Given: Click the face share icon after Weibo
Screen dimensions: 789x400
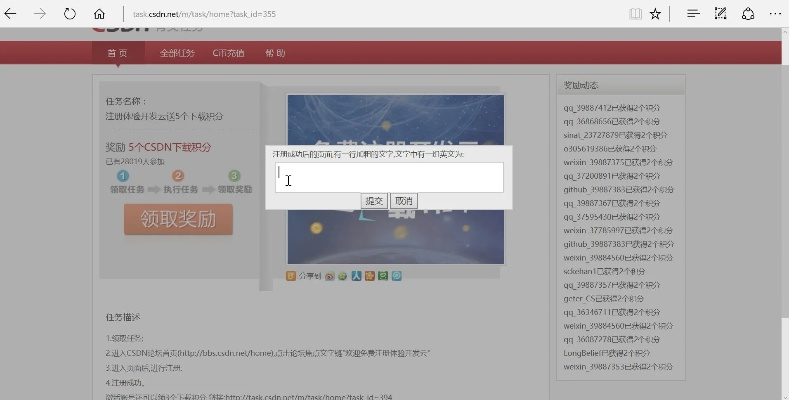Looking at the screenshot, I should pyautogui.click(x=343, y=276).
